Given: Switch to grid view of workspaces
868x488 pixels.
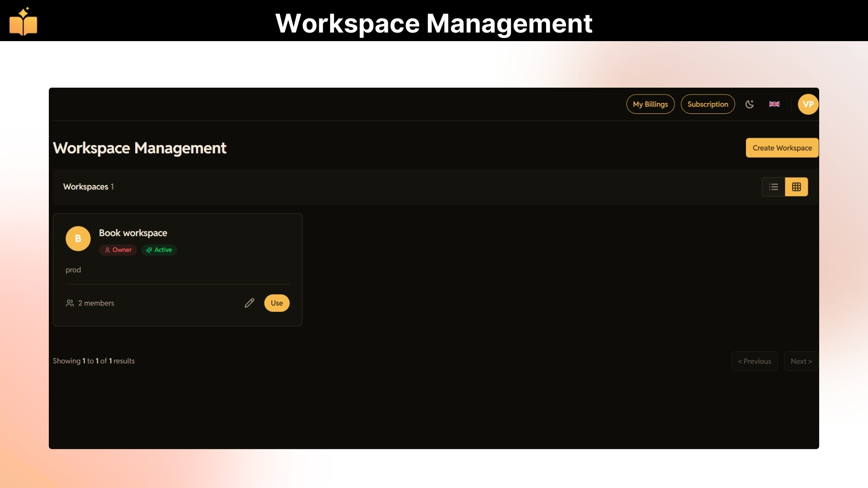Looking at the screenshot, I should click(x=797, y=187).
